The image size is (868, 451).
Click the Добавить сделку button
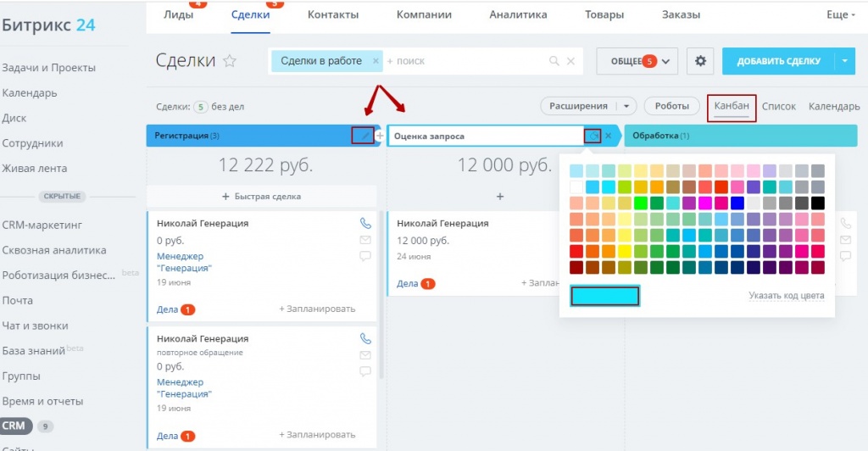point(778,61)
